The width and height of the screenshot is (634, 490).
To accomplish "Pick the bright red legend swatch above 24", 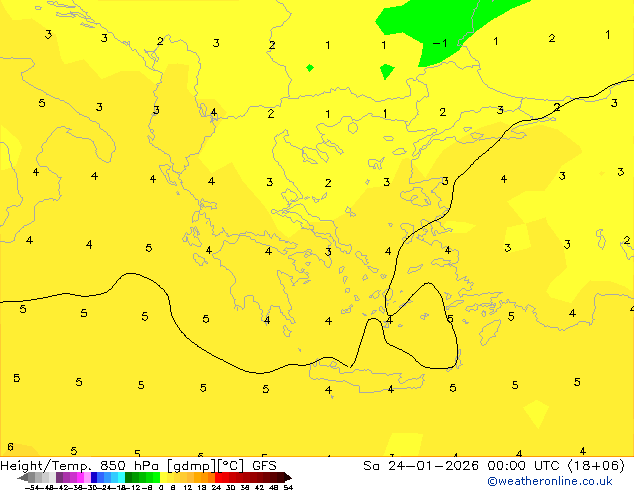I will [218, 477].
